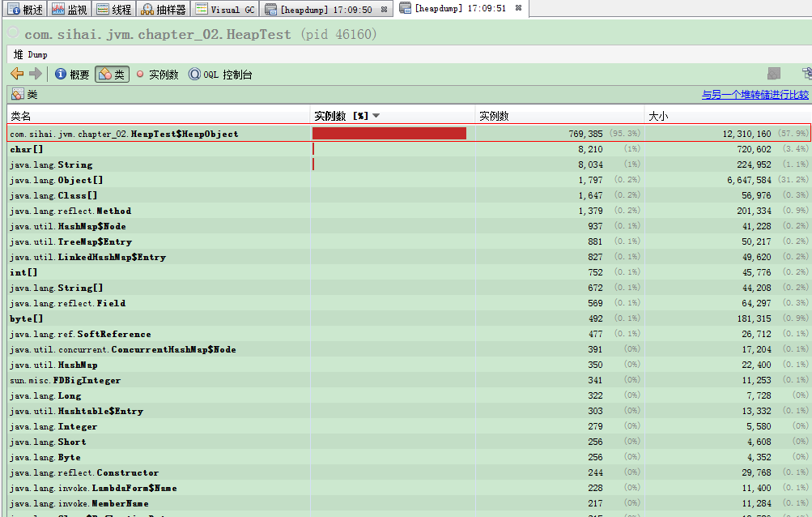Viewport: 812px width, 517px height.
Task: Select the [heapdump] 17:09:50 tab
Action: pos(326,10)
